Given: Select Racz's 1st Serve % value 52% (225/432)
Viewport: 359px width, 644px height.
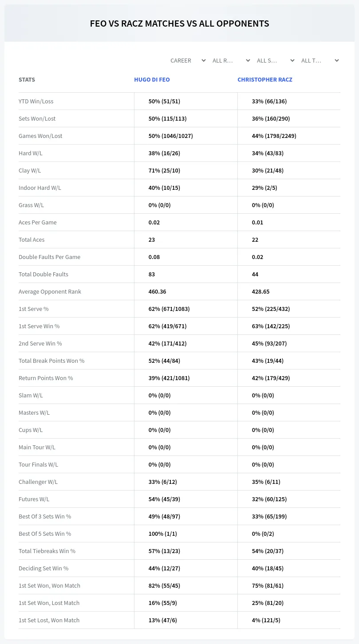Looking at the screenshot, I should tap(271, 309).
